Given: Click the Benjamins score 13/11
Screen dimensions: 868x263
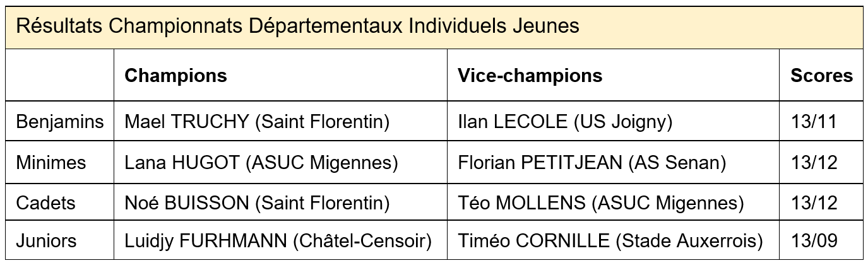Looking at the screenshot, I should click(x=813, y=121).
